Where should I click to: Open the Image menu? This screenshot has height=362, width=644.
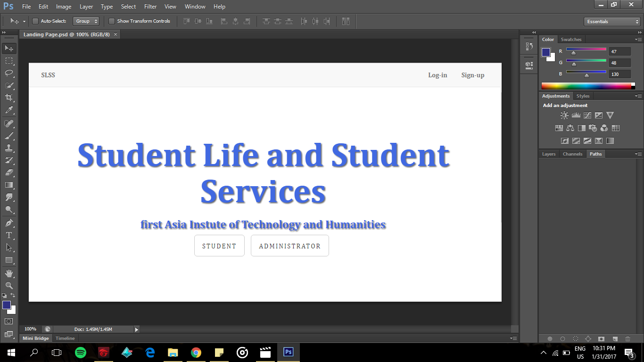64,7
